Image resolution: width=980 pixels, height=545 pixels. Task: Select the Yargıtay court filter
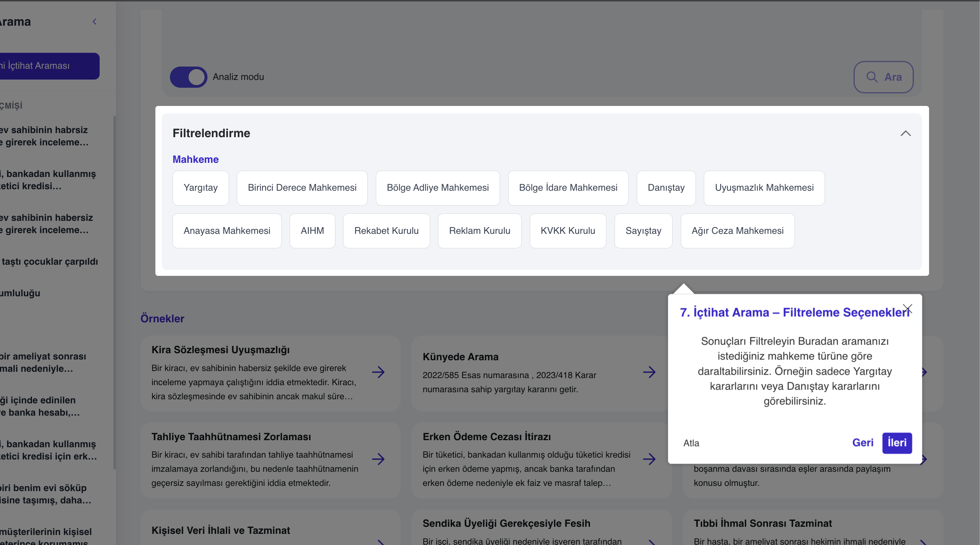(200, 188)
